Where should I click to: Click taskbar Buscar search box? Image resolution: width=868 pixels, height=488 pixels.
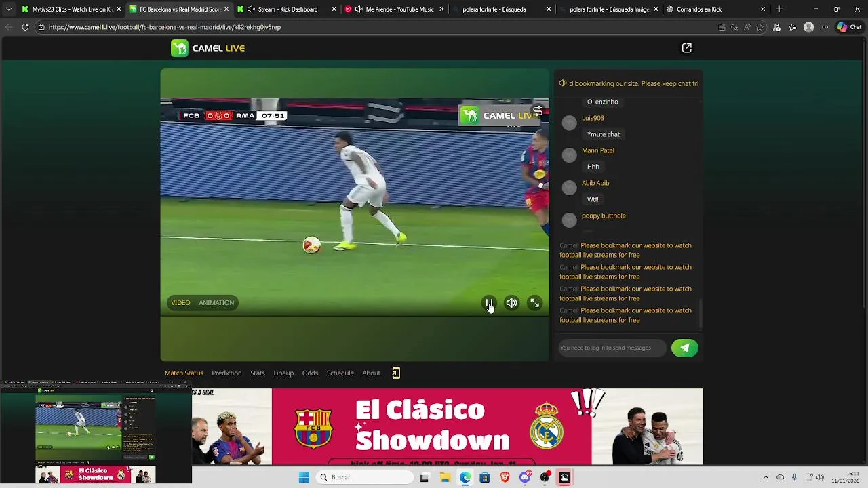coord(365,477)
